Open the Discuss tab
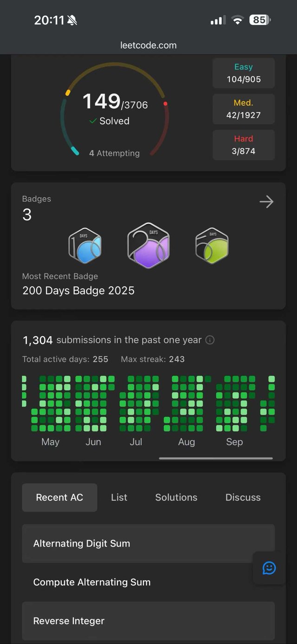297x644 pixels. (243, 497)
